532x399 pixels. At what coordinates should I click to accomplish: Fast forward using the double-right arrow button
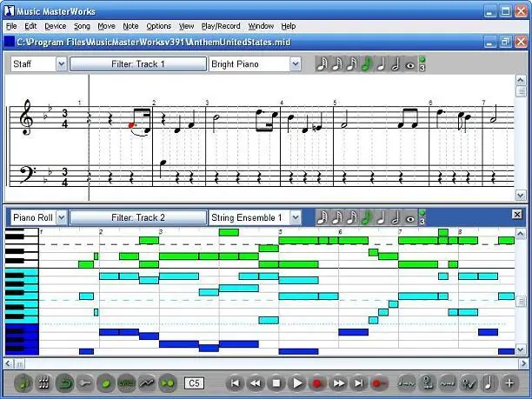coord(338,383)
